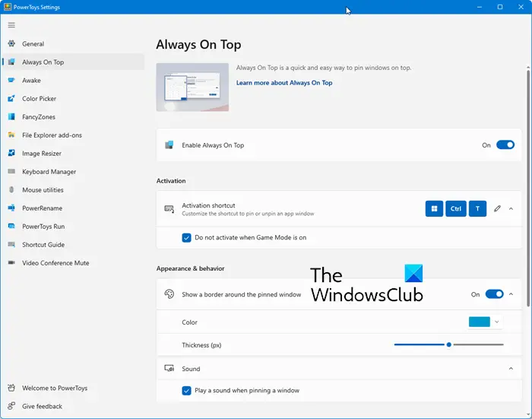Uncheck Play a sound when pinning a window

click(x=186, y=390)
